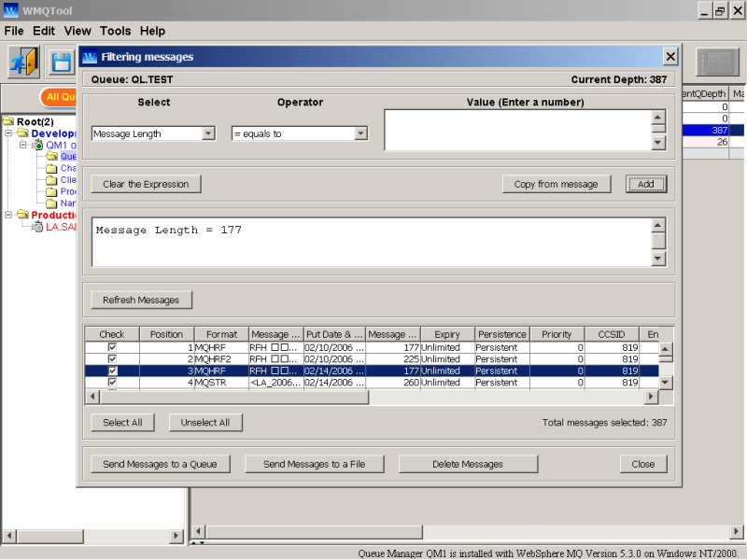Collapse the Production tree node

tap(8, 215)
